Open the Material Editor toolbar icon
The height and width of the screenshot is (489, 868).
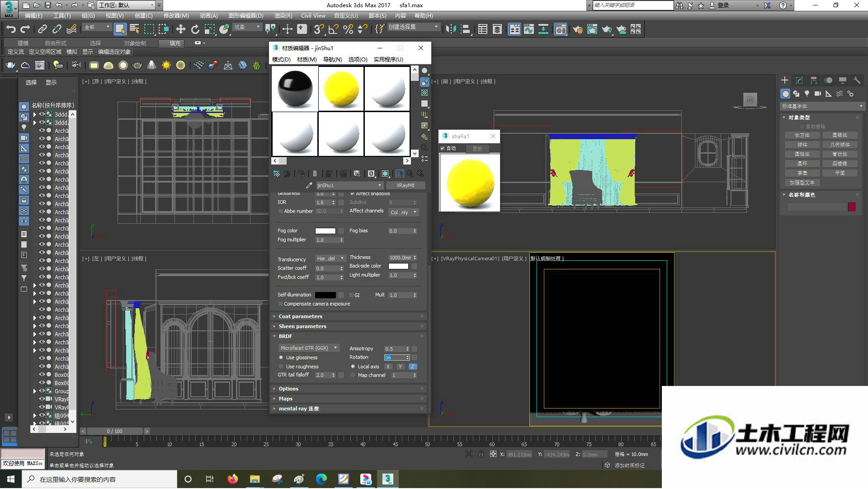561,29
